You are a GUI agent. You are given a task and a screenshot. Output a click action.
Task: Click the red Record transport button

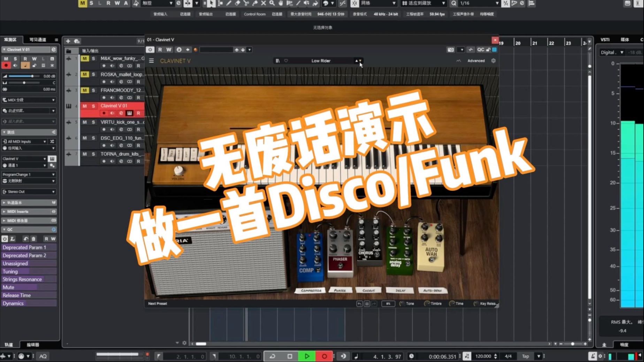pyautogui.click(x=324, y=356)
